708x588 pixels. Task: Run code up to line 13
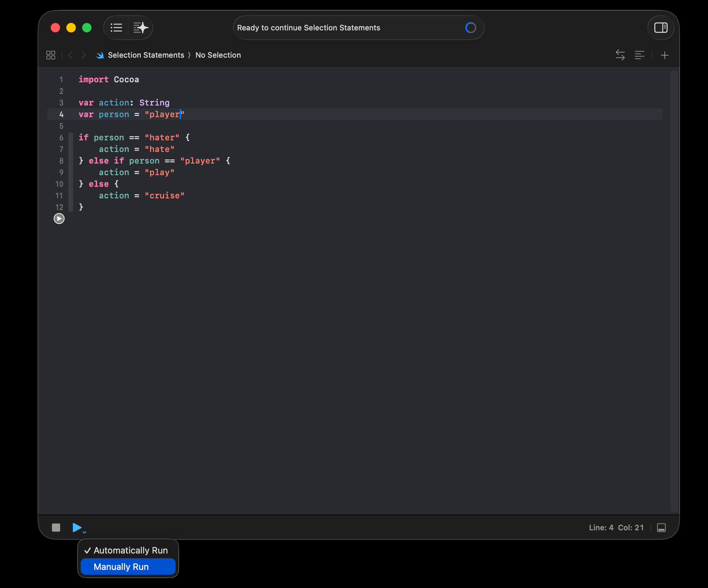coord(59,219)
